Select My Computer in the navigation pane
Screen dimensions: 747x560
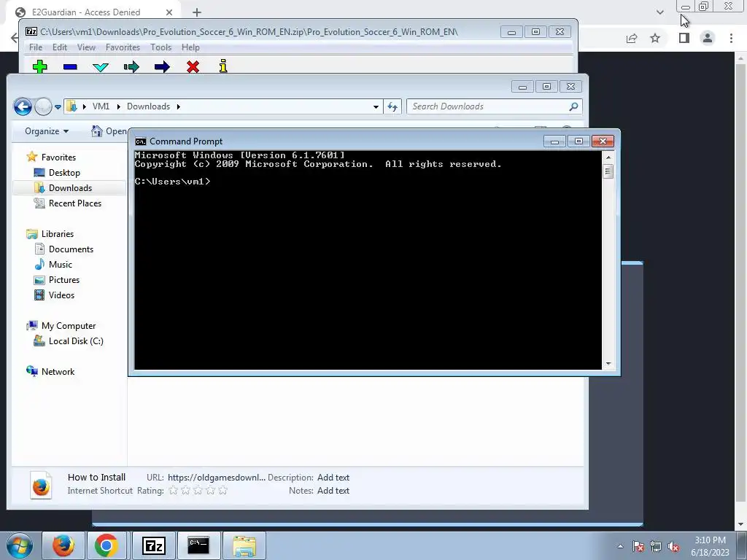click(68, 326)
